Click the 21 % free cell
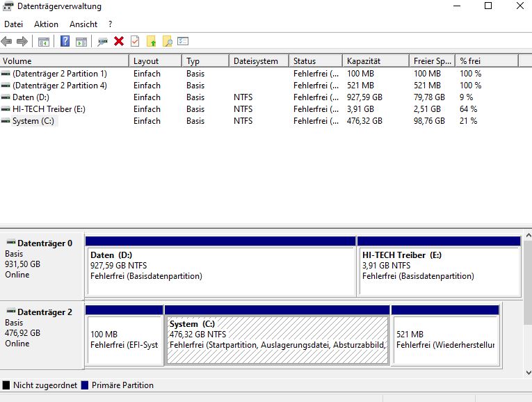532x402 pixels. click(468, 121)
